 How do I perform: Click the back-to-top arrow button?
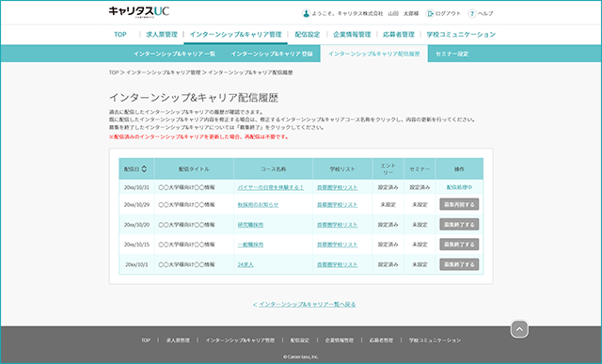click(x=519, y=329)
